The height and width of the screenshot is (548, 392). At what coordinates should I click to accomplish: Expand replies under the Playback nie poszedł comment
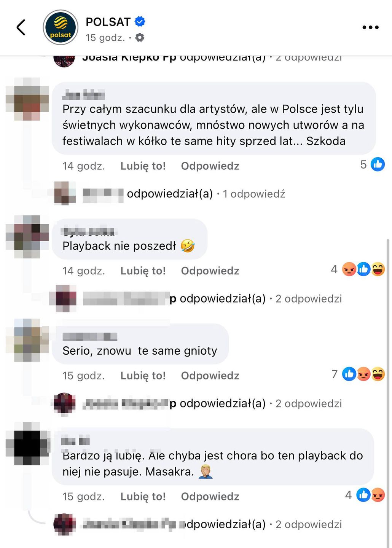[x=309, y=299]
